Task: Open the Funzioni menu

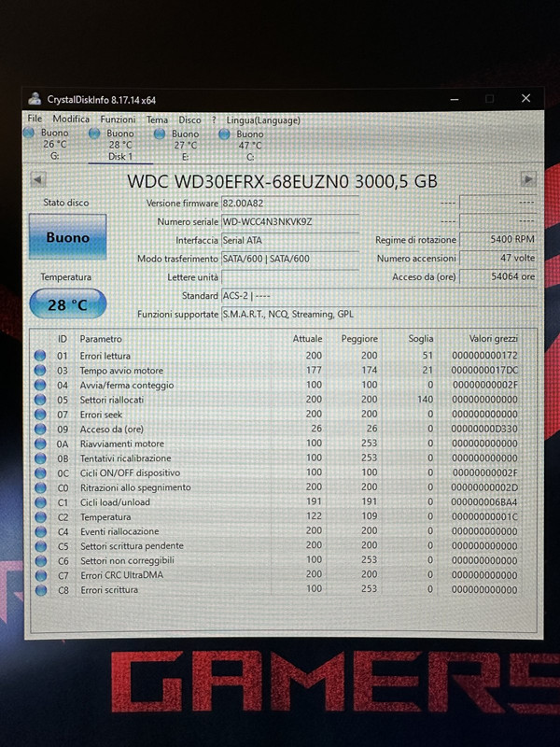Action: click(118, 120)
